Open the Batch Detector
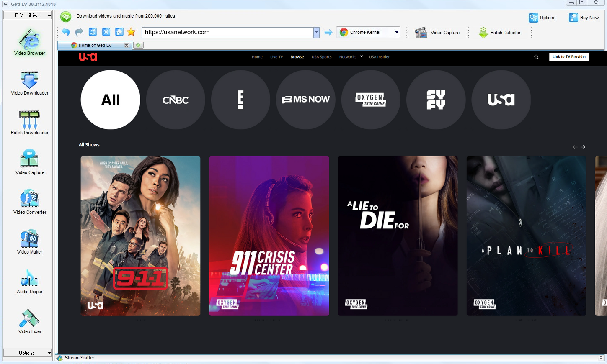 (x=500, y=33)
